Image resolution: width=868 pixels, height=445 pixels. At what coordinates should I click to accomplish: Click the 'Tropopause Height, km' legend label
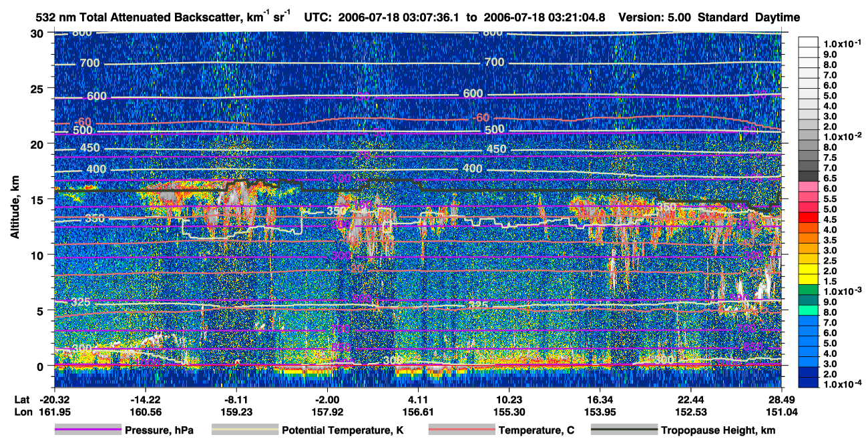718,430
